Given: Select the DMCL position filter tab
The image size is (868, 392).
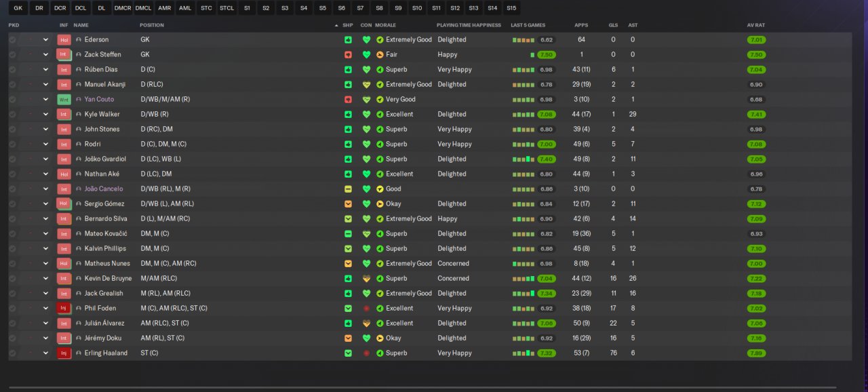Looking at the screenshot, I should click(x=143, y=8).
